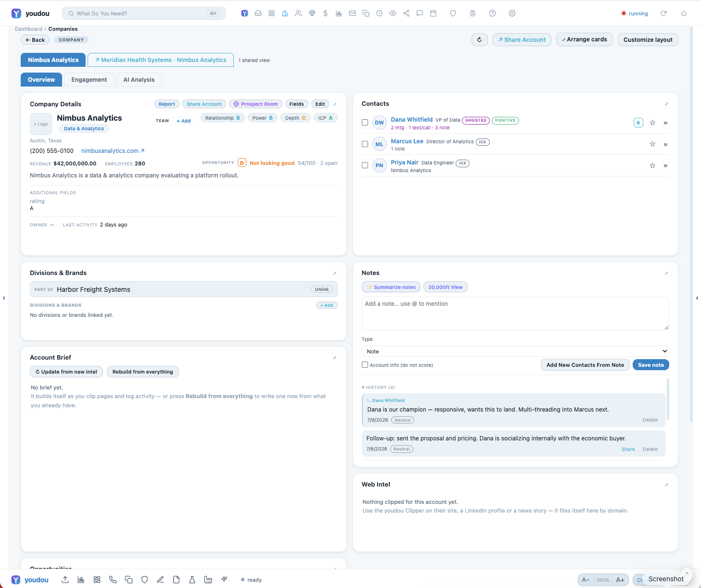701x588 pixels.
Task: Check the Dana Whitfield contact checkbox
Action: (365, 123)
